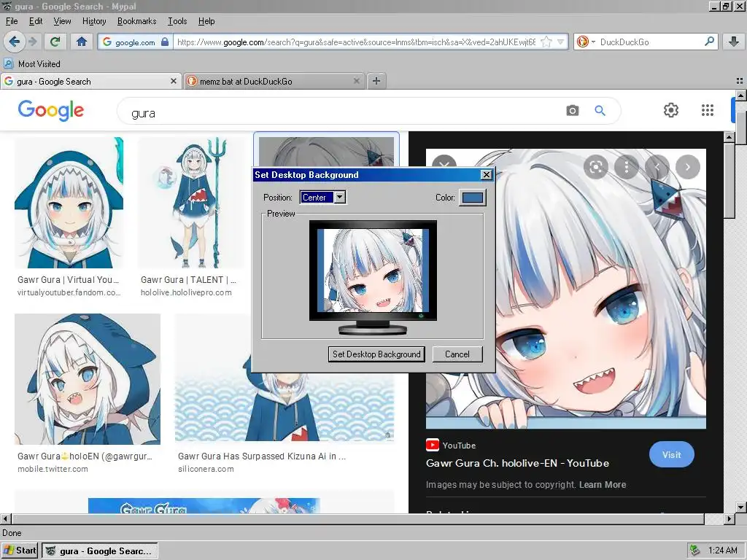Click the magnifier in DuckDuckGo search box
The width and height of the screenshot is (747, 560).
pyautogui.click(x=709, y=42)
